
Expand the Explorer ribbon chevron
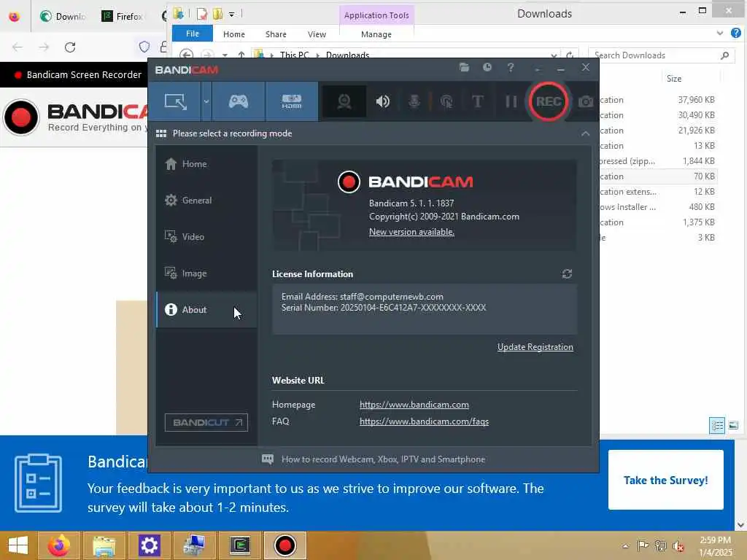point(720,33)
